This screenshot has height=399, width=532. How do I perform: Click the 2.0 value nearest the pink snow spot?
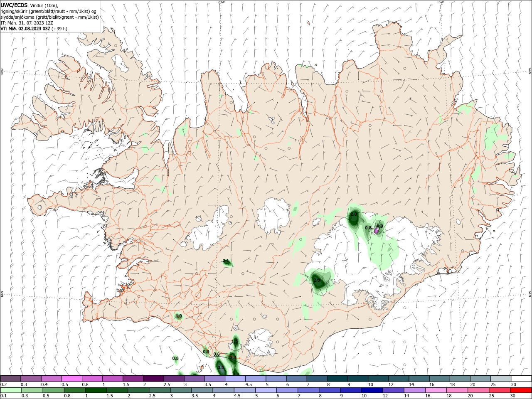tap(354, 214)
